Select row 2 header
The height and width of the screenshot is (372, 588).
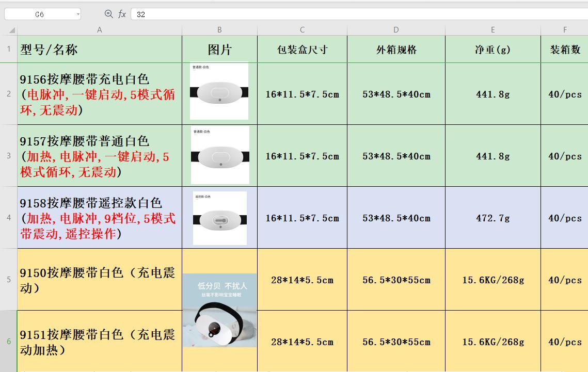9,94
